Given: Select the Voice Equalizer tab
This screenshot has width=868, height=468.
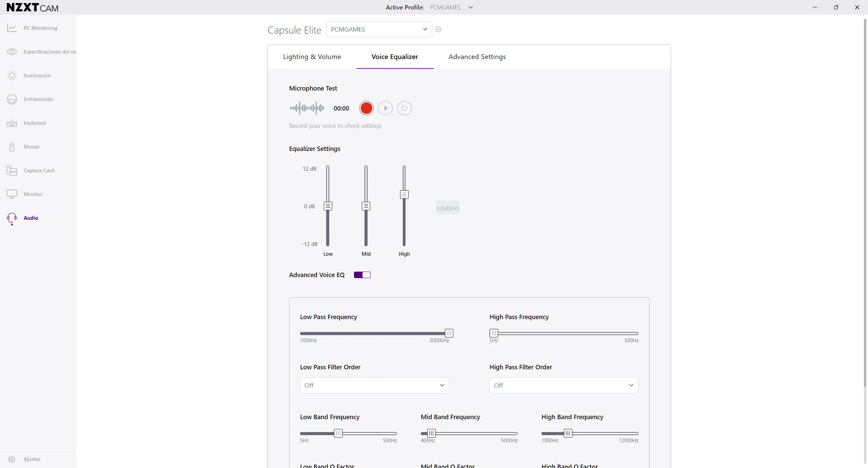Looking at the screenshot, I should 395,57.
